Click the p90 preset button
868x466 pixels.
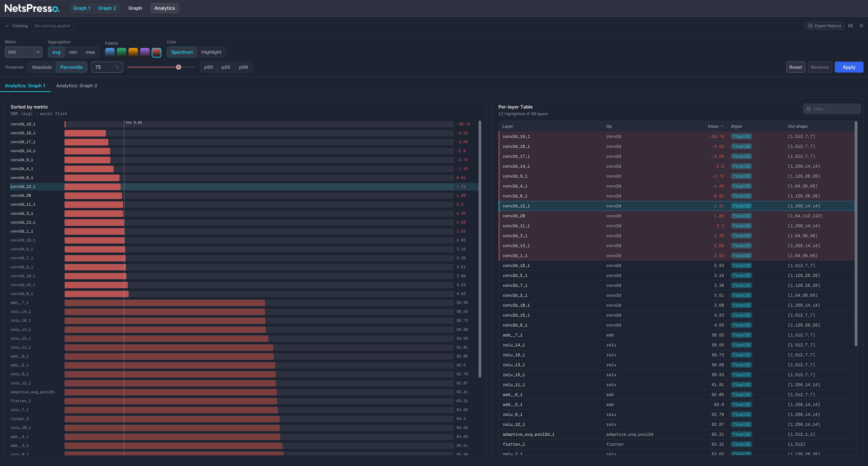tap(208, 67)
